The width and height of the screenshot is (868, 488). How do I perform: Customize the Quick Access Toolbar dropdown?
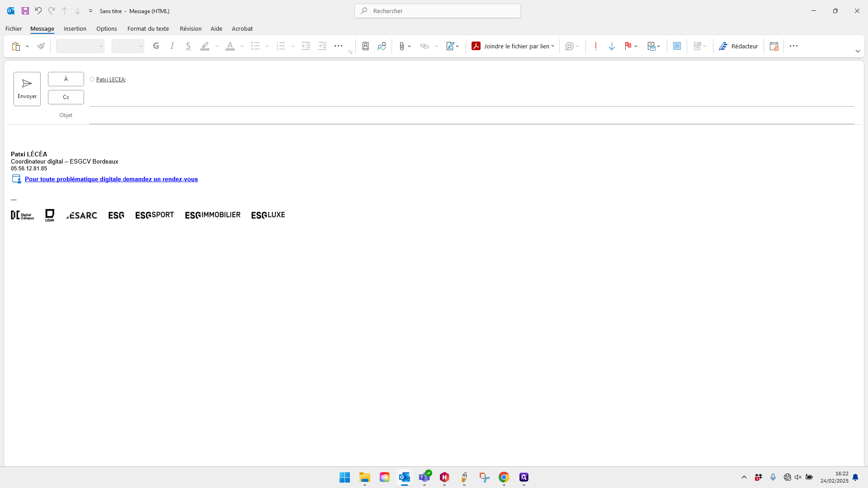(x=90, y=11)
